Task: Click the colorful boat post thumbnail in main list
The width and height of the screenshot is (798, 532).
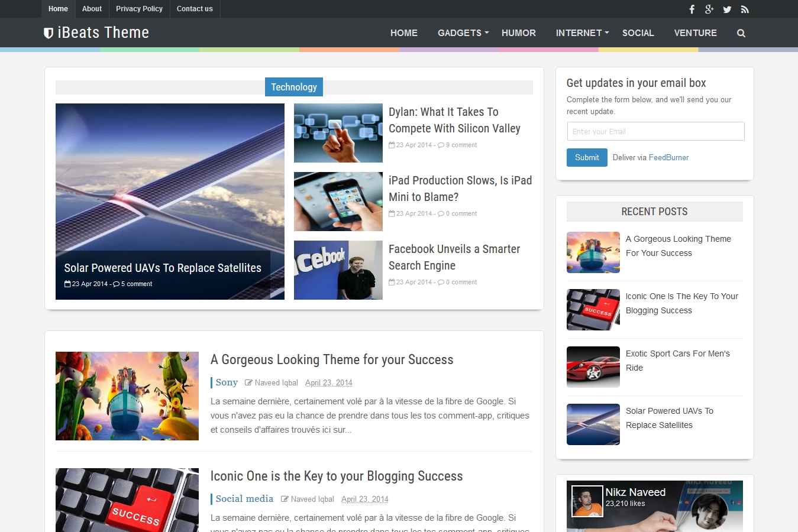Action: tap(127, 396)
